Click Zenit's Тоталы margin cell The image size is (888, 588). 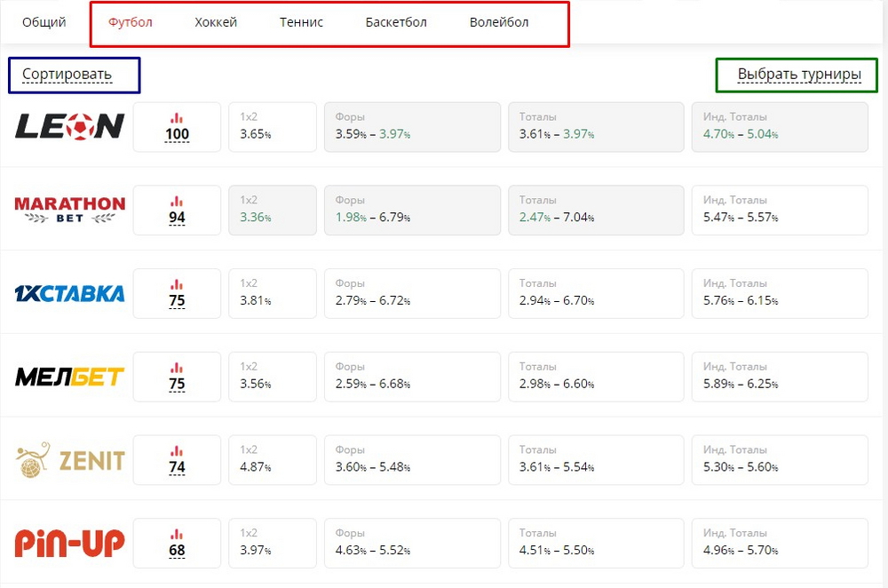(596, 459)
